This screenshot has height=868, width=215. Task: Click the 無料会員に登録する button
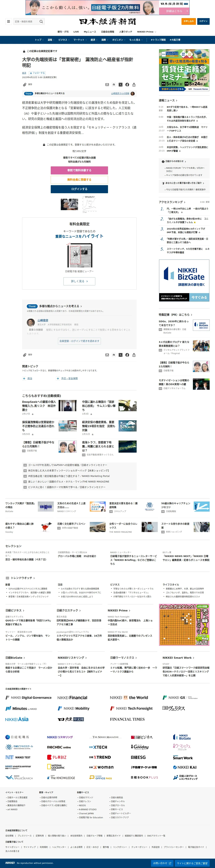coord(79,180)
